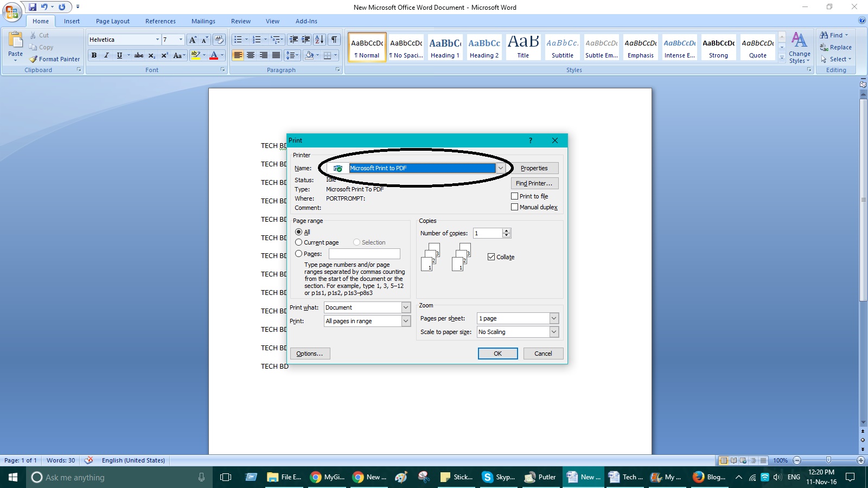Screen dimensions: 868x488
Task: Switch to the Review tab
Action: point(240,21)
